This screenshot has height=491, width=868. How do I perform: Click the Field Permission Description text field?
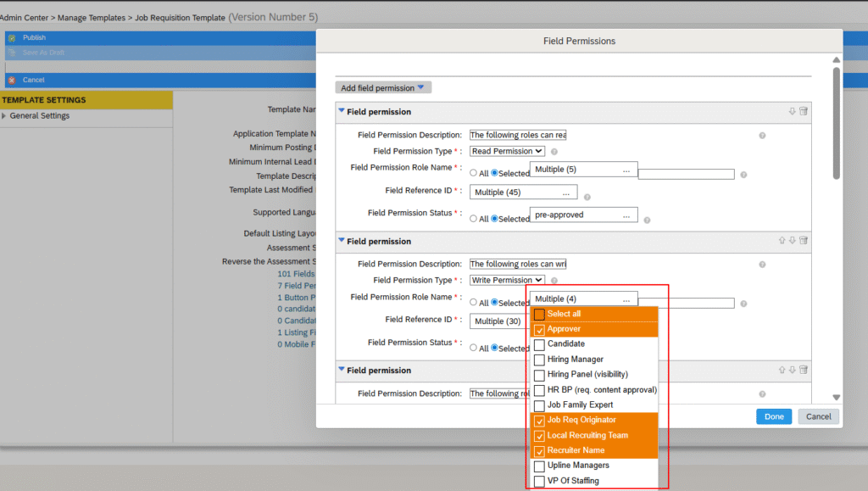click(x=518, y=135)
